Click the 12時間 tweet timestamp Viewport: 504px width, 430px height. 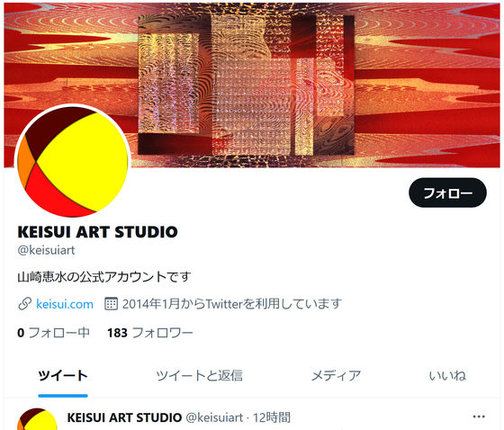tap(272, 417)
